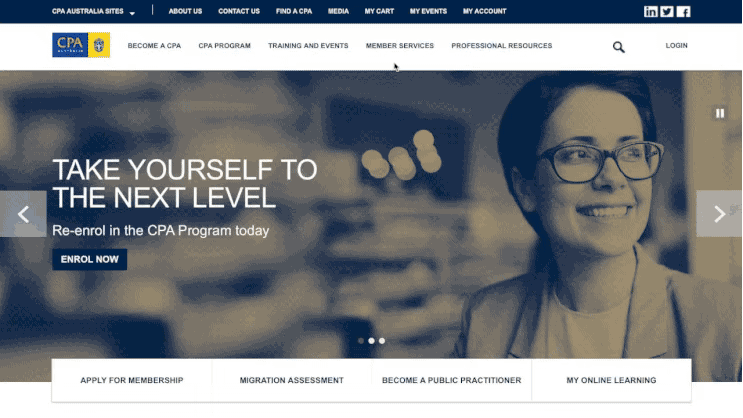Select the first carousel dot indicator
The height and width of the screenshot is (418, 743).
click(361, 341)
